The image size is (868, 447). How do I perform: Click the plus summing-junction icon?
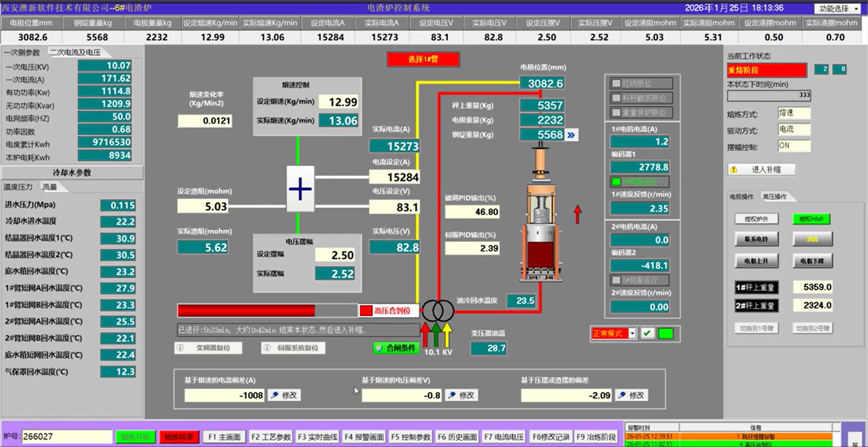[300, 189]
